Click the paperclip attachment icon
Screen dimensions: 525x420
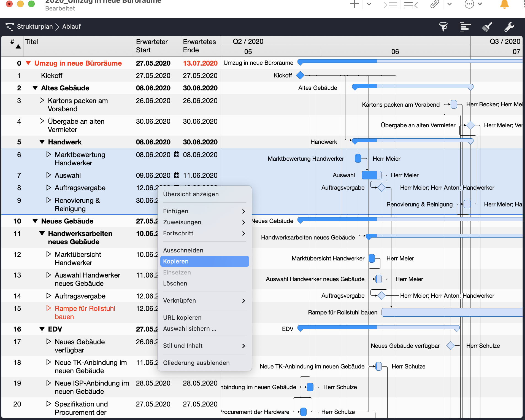tap(434, 4)
